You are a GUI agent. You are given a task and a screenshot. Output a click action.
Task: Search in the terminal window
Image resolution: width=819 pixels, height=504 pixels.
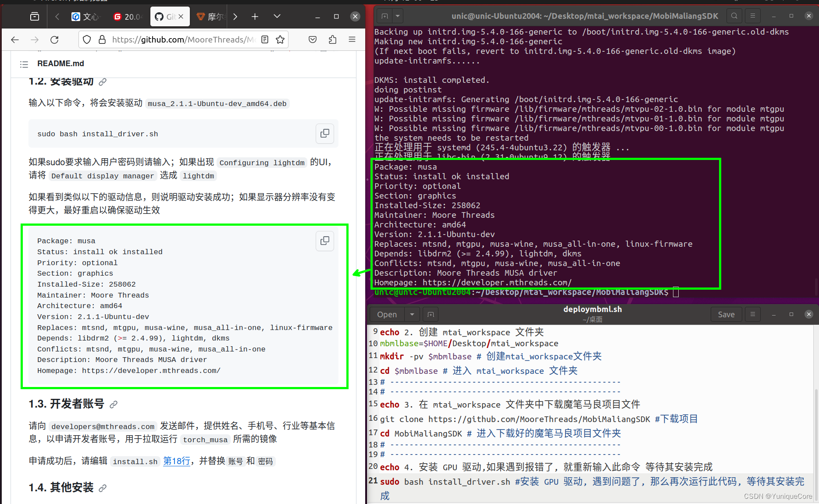tap(734, 16)
